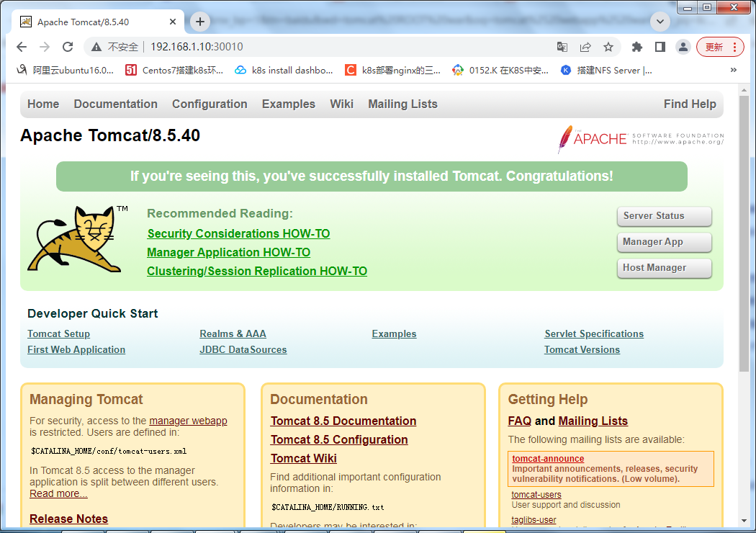Open Examples in the nav bar
Viewport: 756px width, 533px height.
[288, 104]
